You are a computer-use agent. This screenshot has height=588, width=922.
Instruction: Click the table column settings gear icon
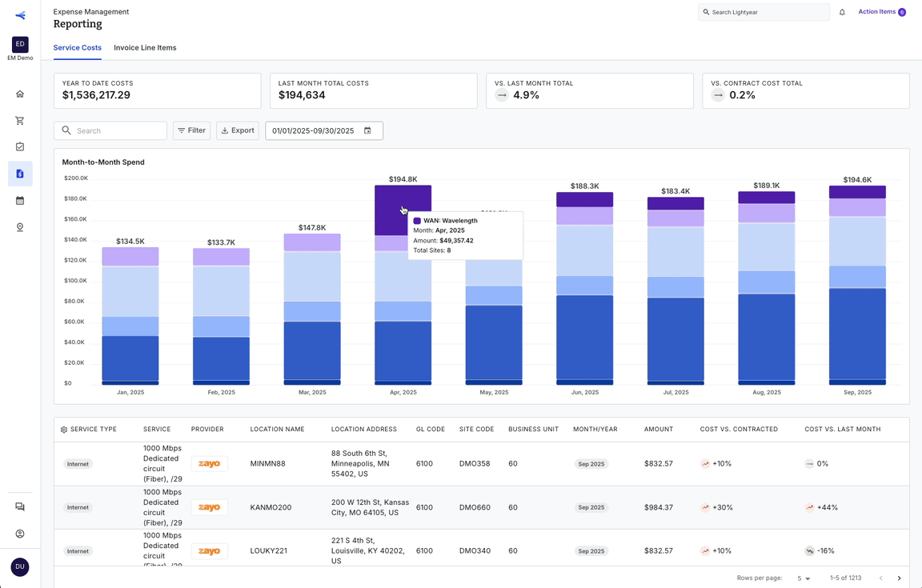[63, 430]
